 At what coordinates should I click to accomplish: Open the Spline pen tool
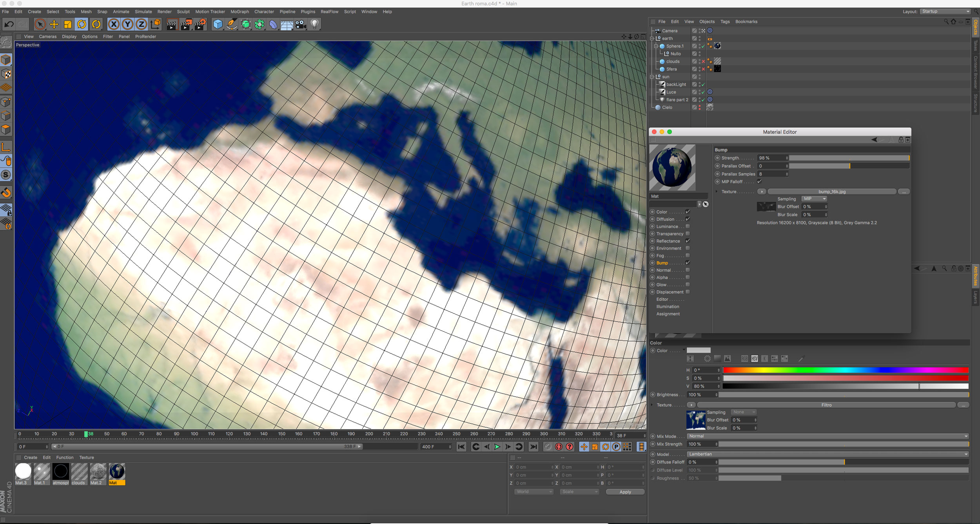[x=232, y=24]
